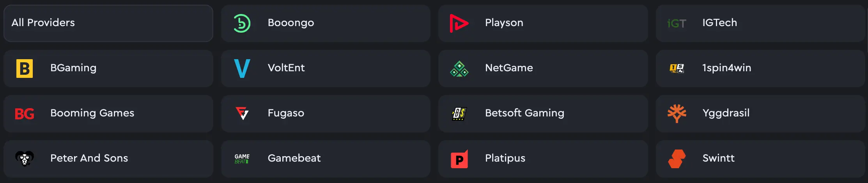Click the green NetGame diamond logo
The height and width of the screenshot is (183, 868).
point(459,69)
